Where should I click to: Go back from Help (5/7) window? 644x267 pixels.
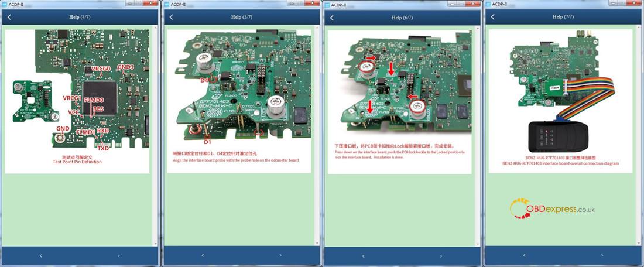point(172,17)
